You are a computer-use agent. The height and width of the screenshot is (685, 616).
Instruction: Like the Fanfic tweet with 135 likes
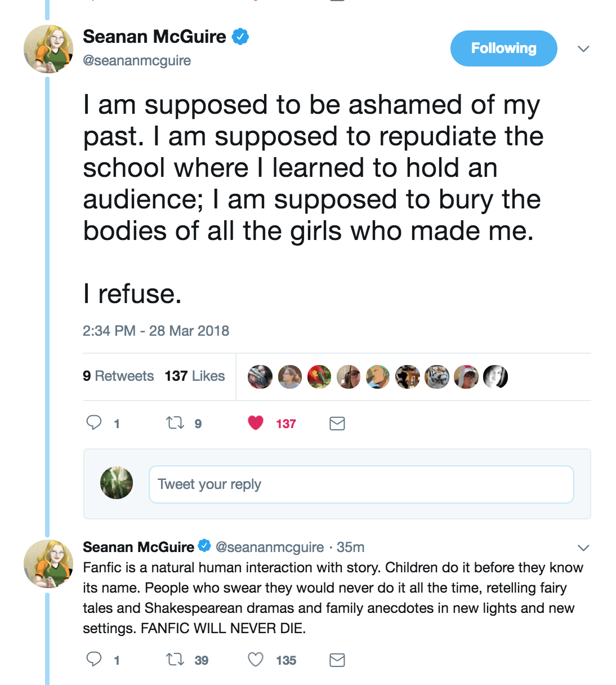pyautogui.click(x=256, y=659)
